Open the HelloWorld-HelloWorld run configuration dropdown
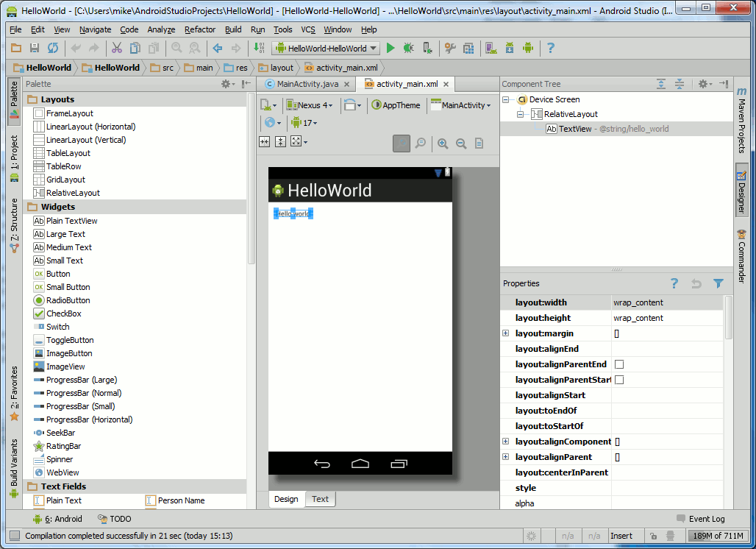Image resolution: width=756 pixels, height=549 pixels. coord(326,49)
